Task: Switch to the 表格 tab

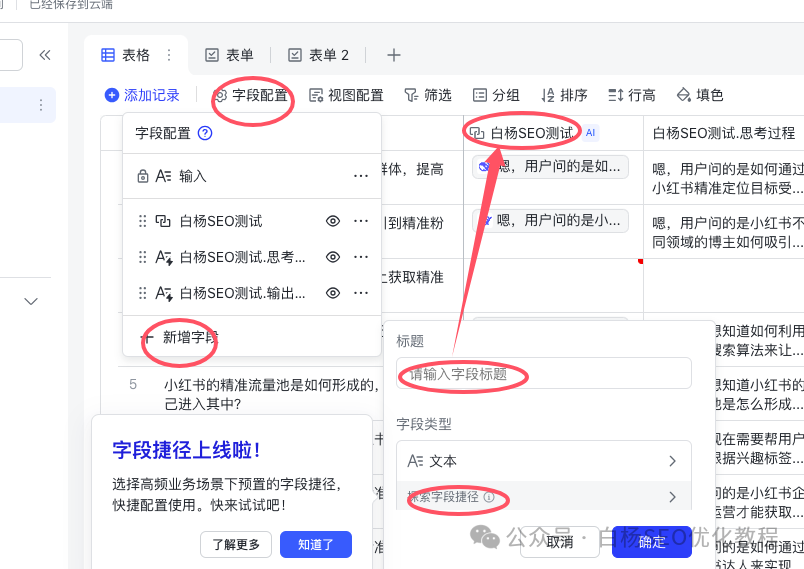Action: coord(126,55)
